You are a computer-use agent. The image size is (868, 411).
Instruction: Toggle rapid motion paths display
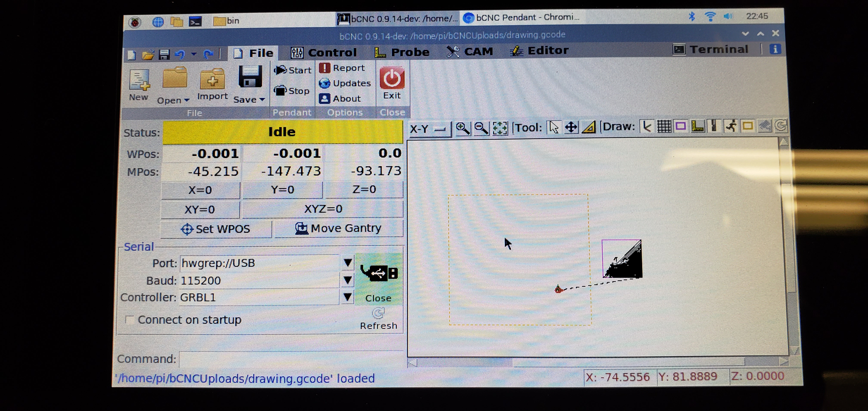tap(730, 126)
